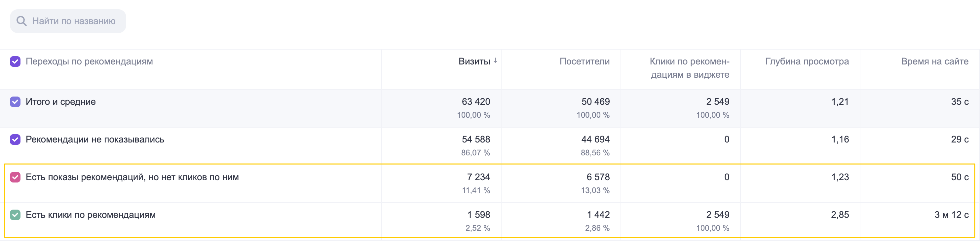This screenshot has width=980, height=242.
Task: Toggle the green checkbox for Есть клики по рекомендациям
Action: click(x=15, y=215)
